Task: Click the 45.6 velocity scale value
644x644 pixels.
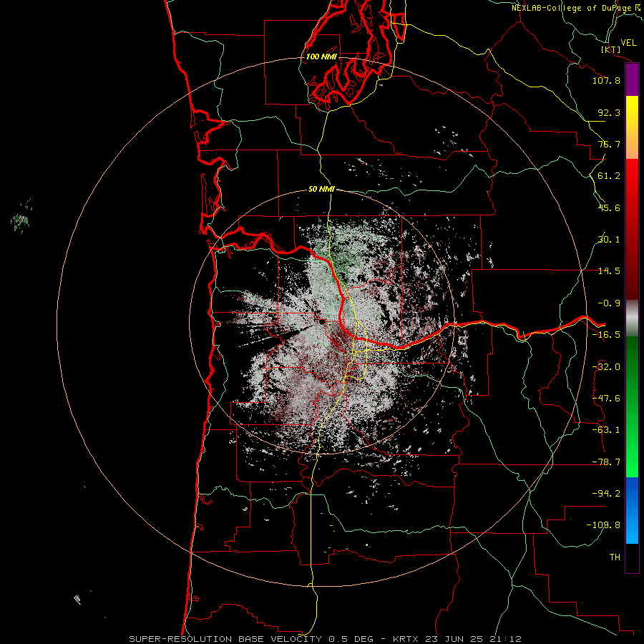Action: click(609, 208)
